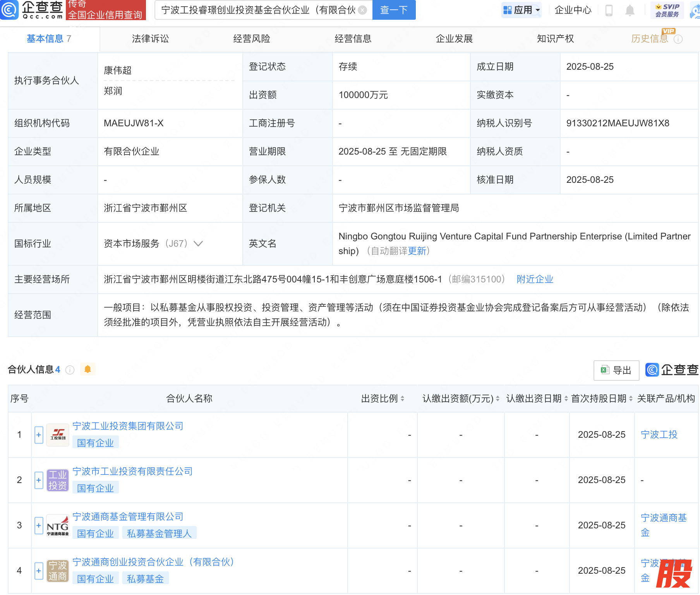The height and width of the screenshot is (595, 700).
Task: Clear the search box text
Action: click(x=362, y=10)
